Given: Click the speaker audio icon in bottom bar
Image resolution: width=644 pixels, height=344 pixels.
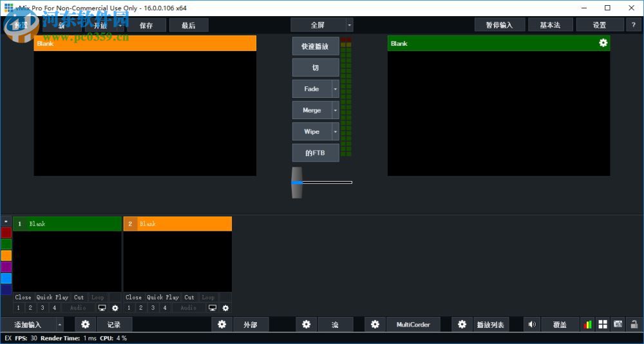Looking at the screenshot, I should (532, 324).
